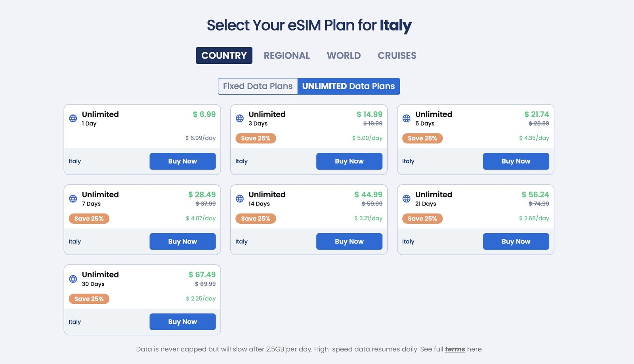Click the globe icon on the 1 Day plan

coord(73,118)
